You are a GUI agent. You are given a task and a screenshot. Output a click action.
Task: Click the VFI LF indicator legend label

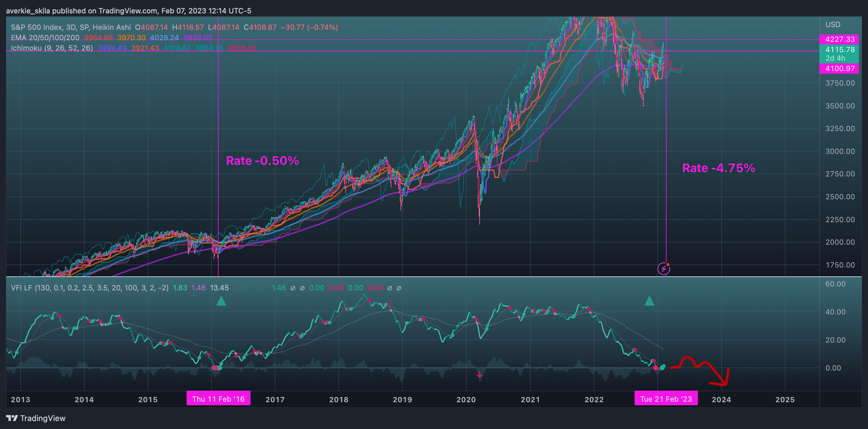(89, 288)
